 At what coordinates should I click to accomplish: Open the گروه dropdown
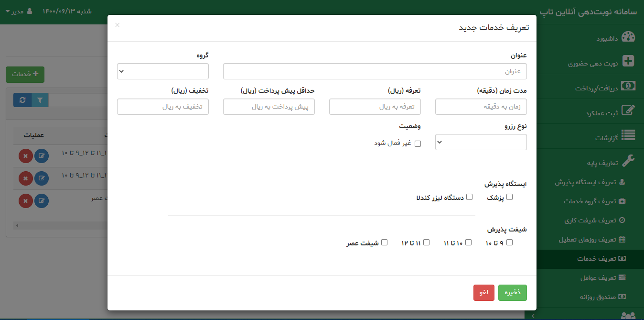click(x=163, y=71)
